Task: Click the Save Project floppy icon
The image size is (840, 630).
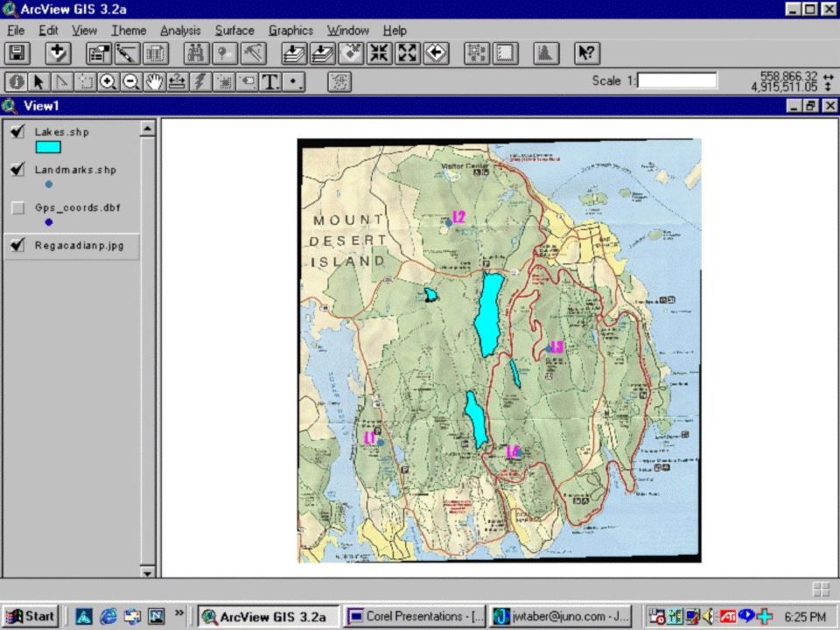Action: [x=17, y=53]
